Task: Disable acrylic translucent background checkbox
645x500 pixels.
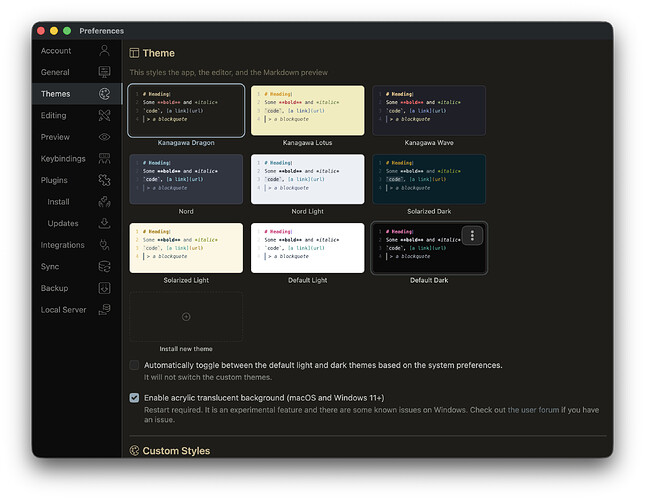Action: coord(134,398)
